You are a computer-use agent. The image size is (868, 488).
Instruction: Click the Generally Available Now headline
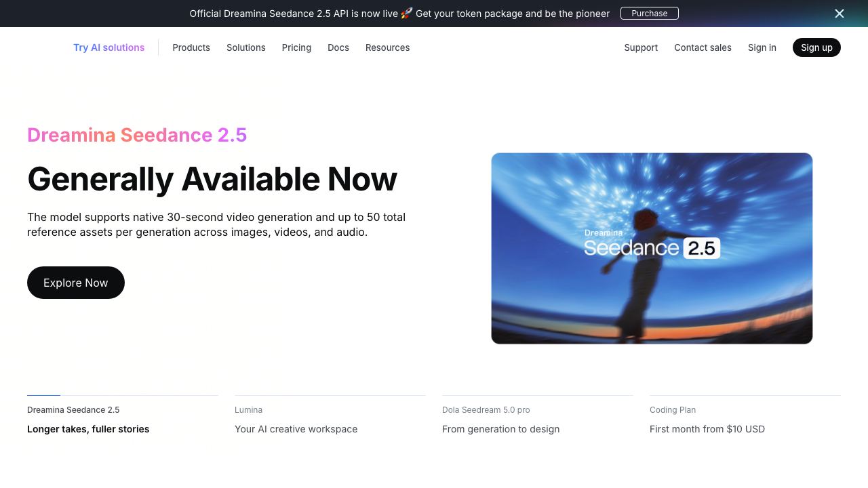[x=212, y=180]
